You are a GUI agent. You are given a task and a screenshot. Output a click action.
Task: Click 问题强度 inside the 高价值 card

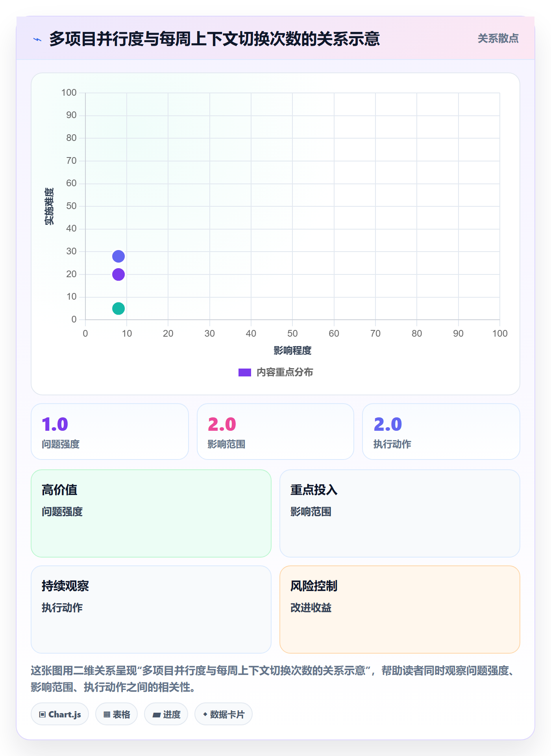pyautogui.click(x=62, y=512)
